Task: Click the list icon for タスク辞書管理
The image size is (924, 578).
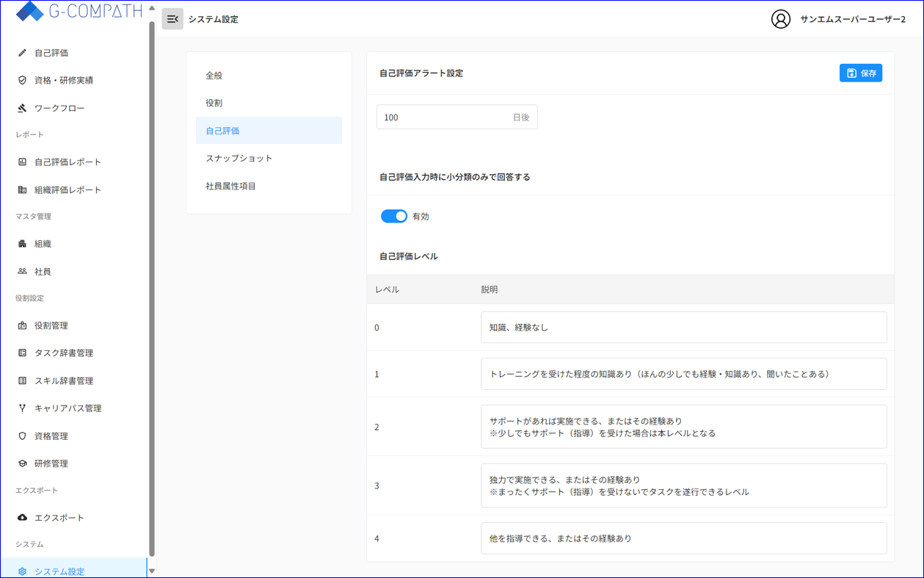Action: [22, 353]
